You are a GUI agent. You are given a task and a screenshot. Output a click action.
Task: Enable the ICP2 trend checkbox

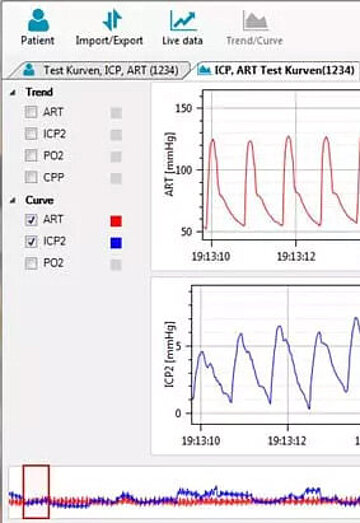click(x=31, y=134)
